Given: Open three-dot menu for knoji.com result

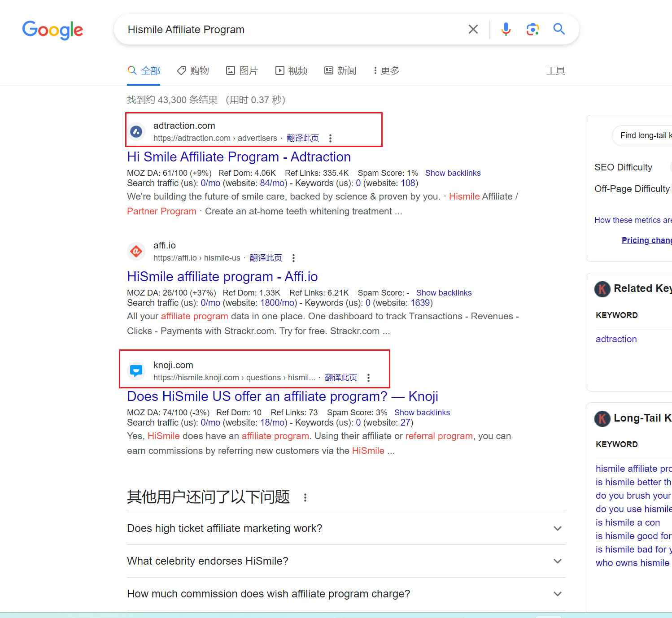Looking at the screenshot, I should [368, 378].
